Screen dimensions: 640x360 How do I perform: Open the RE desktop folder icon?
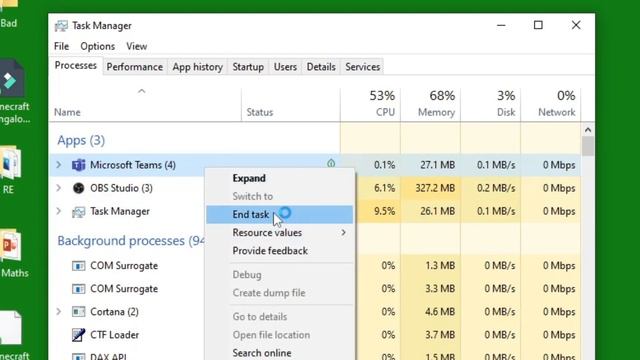point(10,163)
